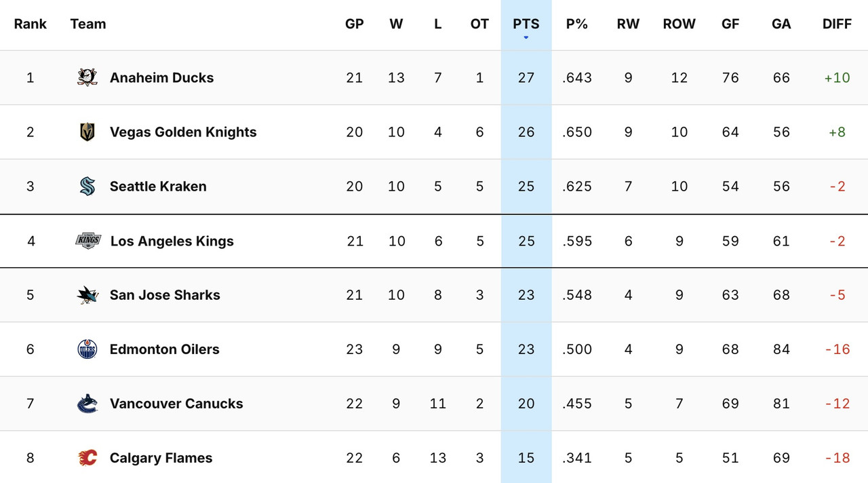Image resolution: width=868 pixels, height=483 pixels.
Task: Sort standings by the ROW column
Action: pos(679,24)
